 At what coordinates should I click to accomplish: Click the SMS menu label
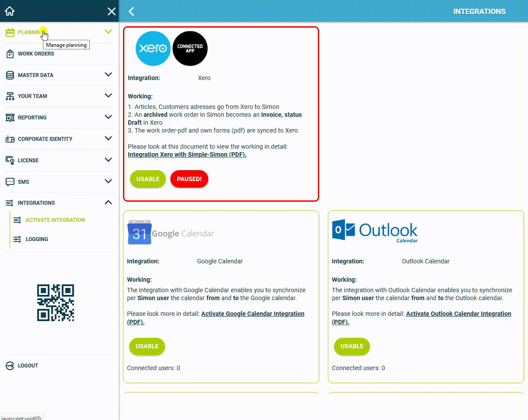point(24,182)
